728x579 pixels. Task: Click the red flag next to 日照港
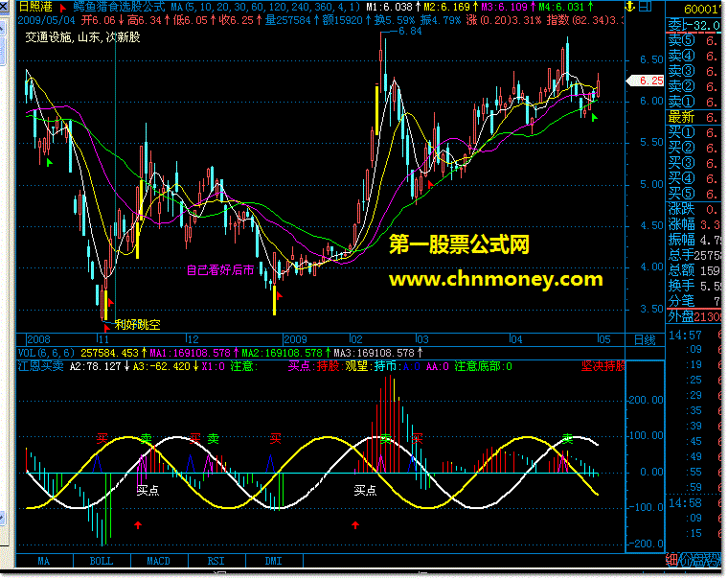click(x=62, y=8)
